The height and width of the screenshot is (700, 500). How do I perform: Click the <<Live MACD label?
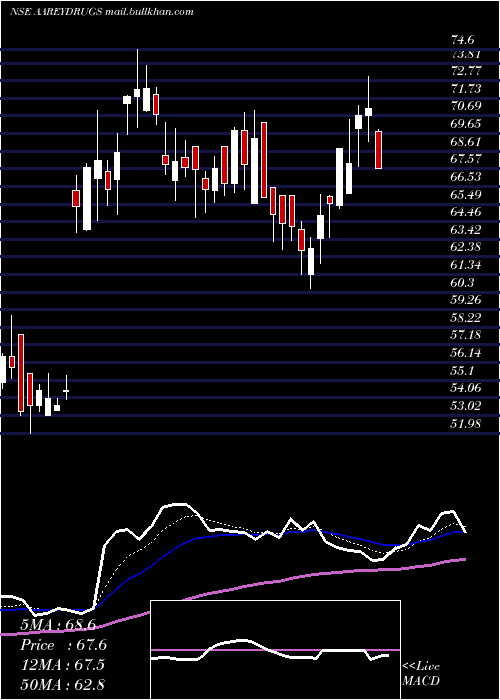(x=421, y=674)
